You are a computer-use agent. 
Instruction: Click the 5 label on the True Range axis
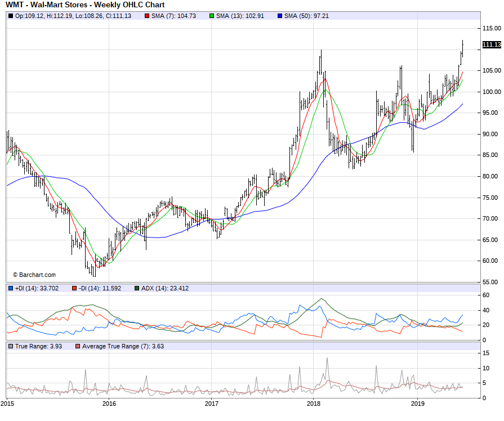[x=484, y=383]
